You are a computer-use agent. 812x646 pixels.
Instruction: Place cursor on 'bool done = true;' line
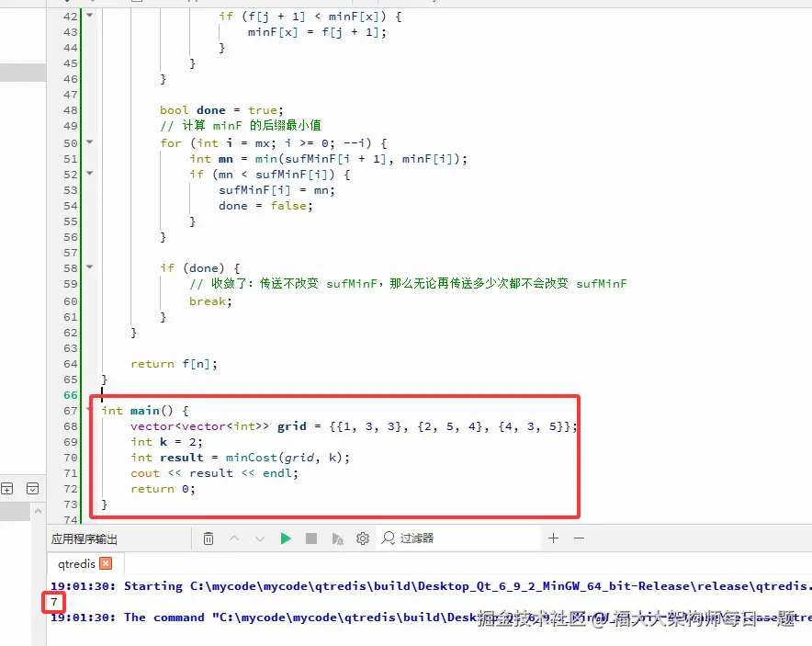[221, 110]
